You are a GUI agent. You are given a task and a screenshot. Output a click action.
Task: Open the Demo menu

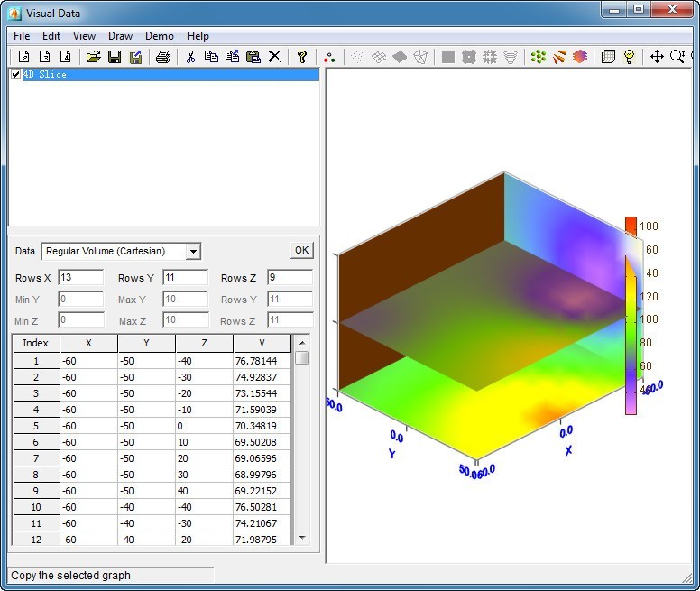pos(160,36)
